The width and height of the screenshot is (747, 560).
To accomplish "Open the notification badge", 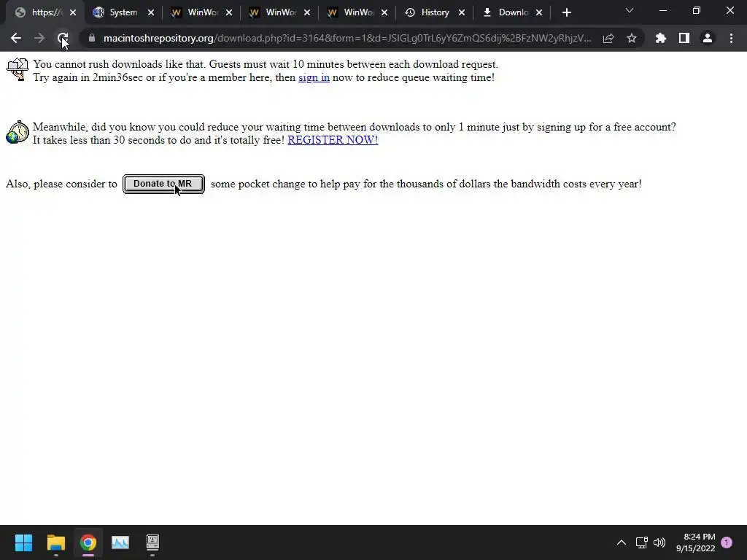I will (727, 542).
